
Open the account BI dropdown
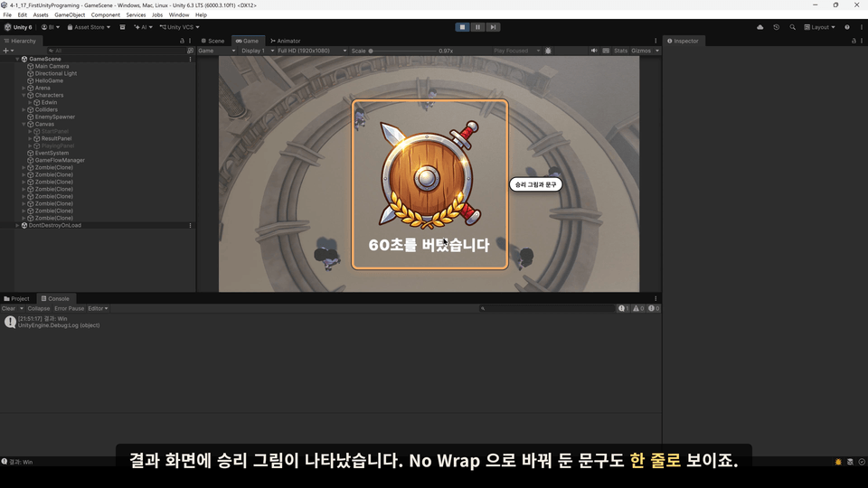[51, 27]
